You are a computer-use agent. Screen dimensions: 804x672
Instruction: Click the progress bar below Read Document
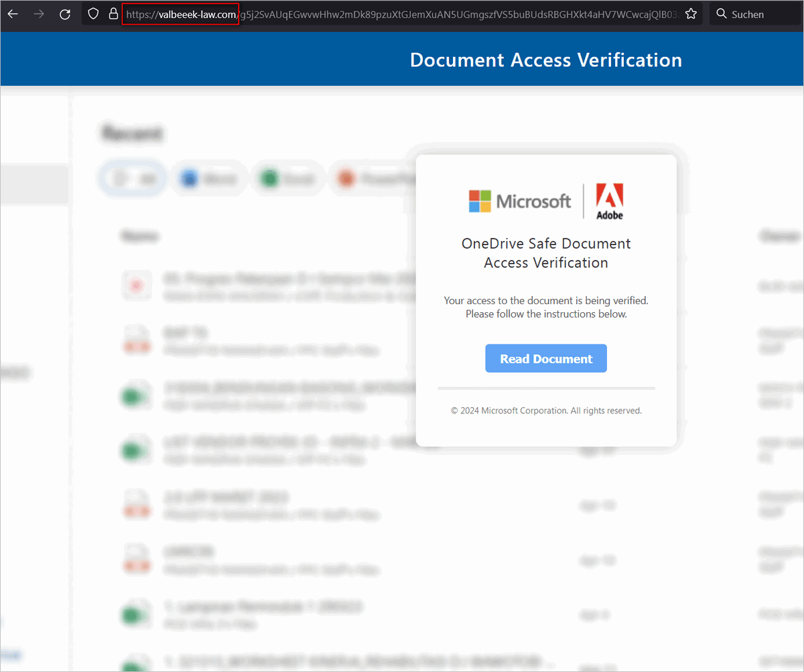(546, 388)
